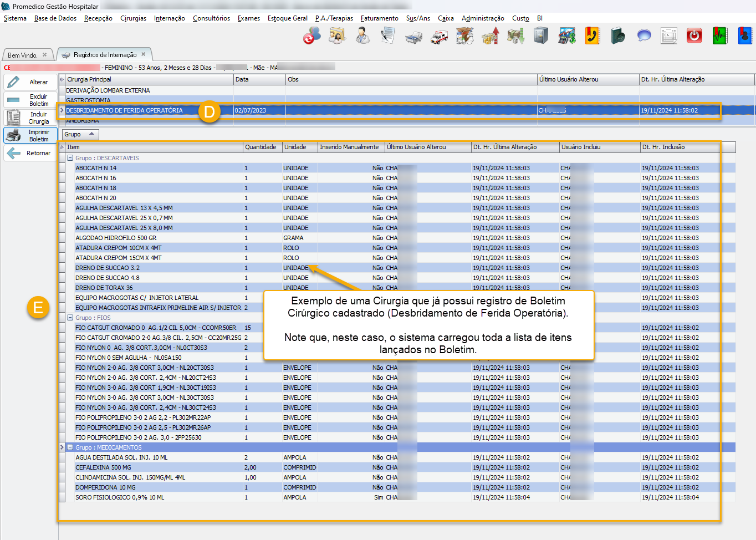Click the Retornar back arrow button
This screenshot has width=756, height=540.
(30, 153)
